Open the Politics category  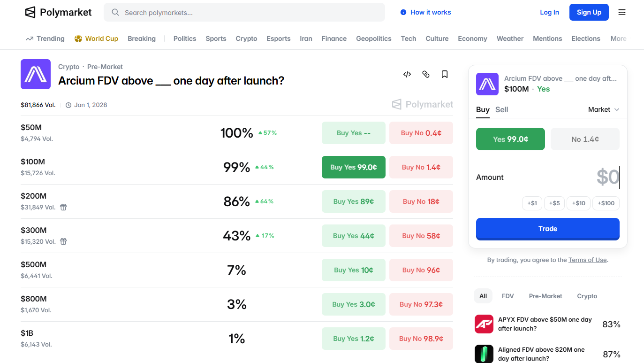click(185, 39)
